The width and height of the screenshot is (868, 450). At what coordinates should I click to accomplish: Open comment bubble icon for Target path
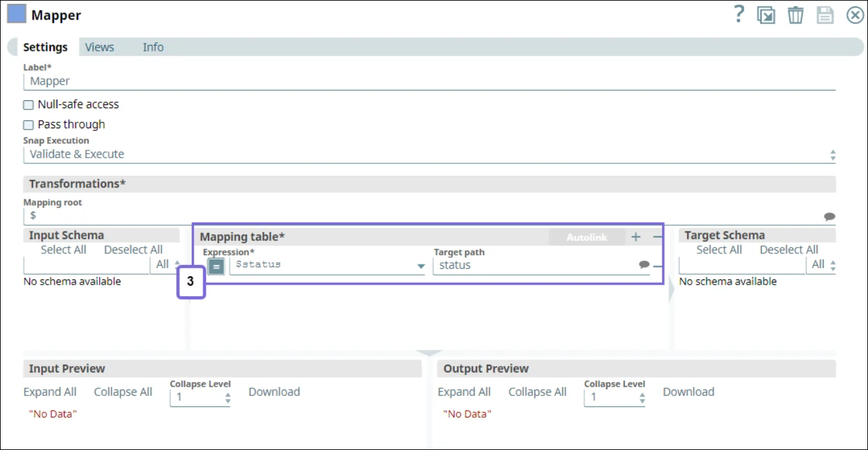coord(644,265)
